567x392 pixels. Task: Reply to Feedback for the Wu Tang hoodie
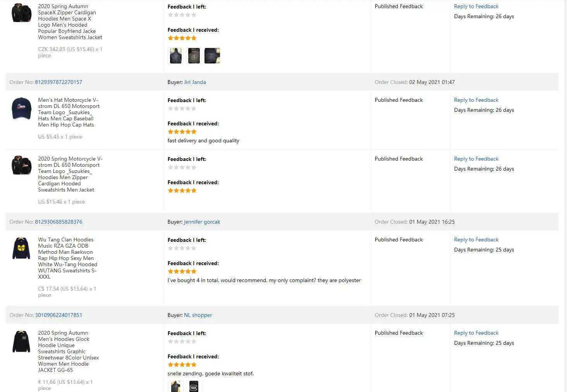tap(476, 240)
